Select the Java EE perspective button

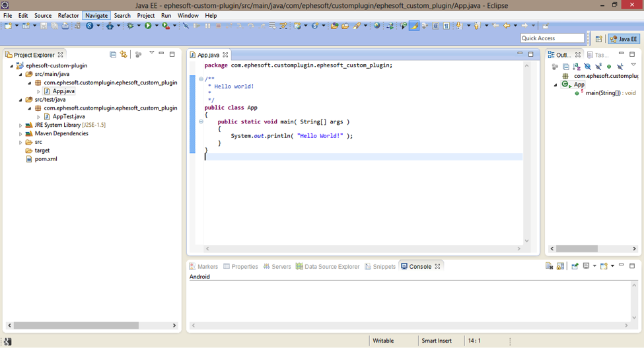pyautogui.click(x=624, y=39)
